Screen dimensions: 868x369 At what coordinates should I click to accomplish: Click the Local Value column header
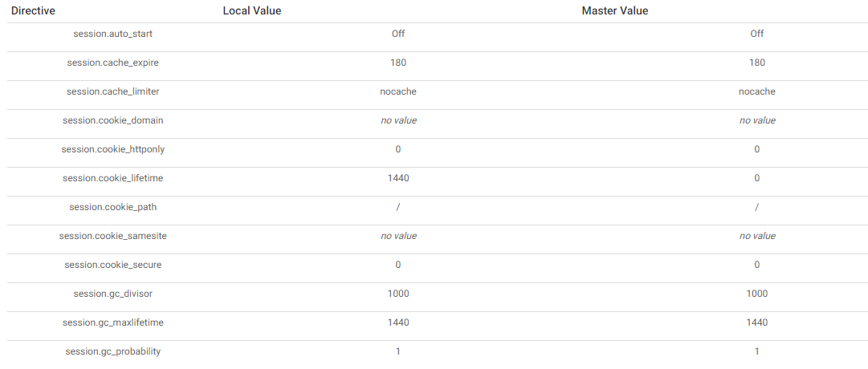(x=252, y=11)
